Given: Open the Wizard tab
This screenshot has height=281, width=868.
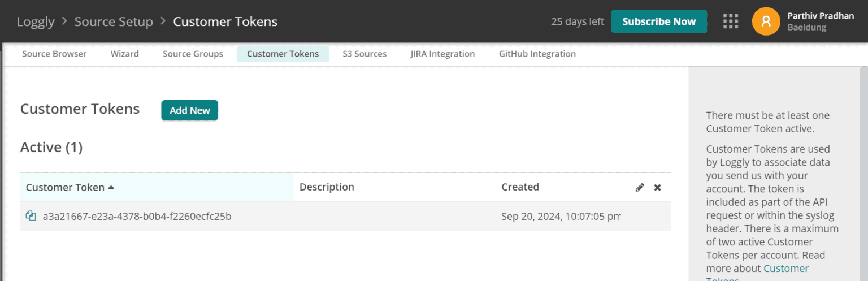Looking at the screenshot, I should pos(124,54).
